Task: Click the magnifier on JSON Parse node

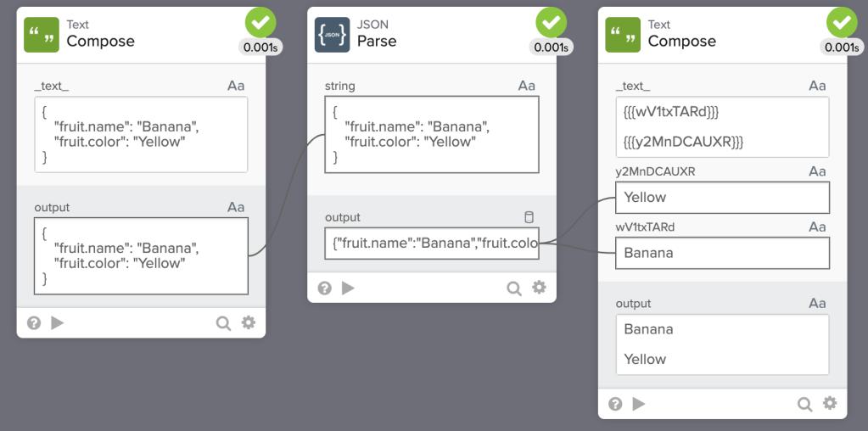Action: click(513, 288)
